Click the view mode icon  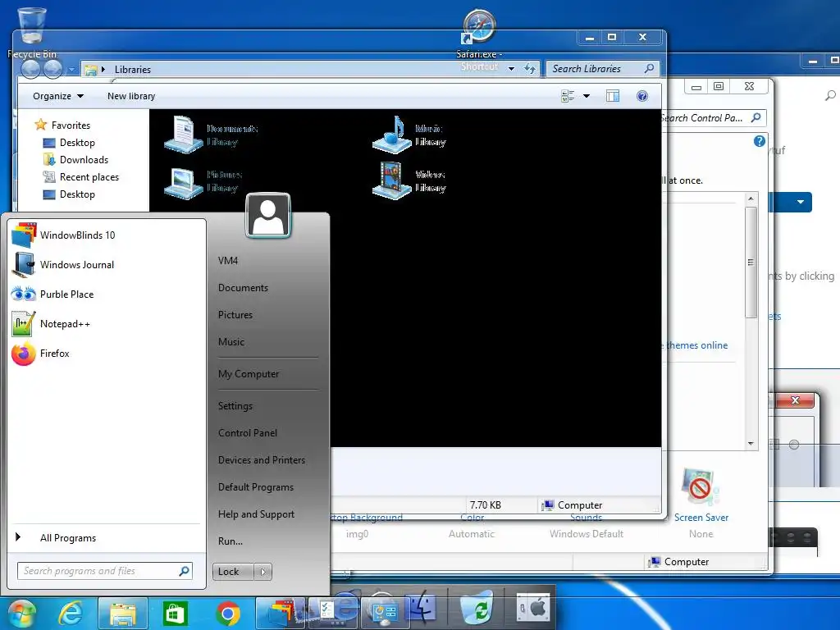[x=568, y=96]
